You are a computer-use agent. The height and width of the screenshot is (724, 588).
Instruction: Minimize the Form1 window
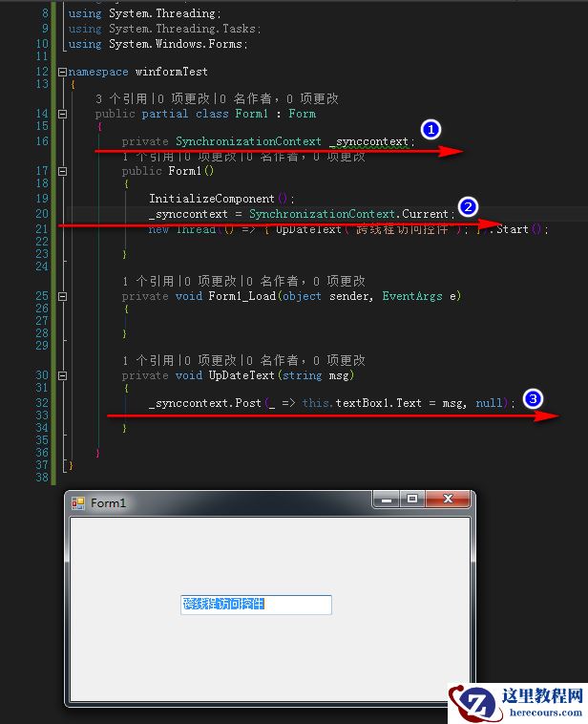pyautogui.click(x=387, y=500)
